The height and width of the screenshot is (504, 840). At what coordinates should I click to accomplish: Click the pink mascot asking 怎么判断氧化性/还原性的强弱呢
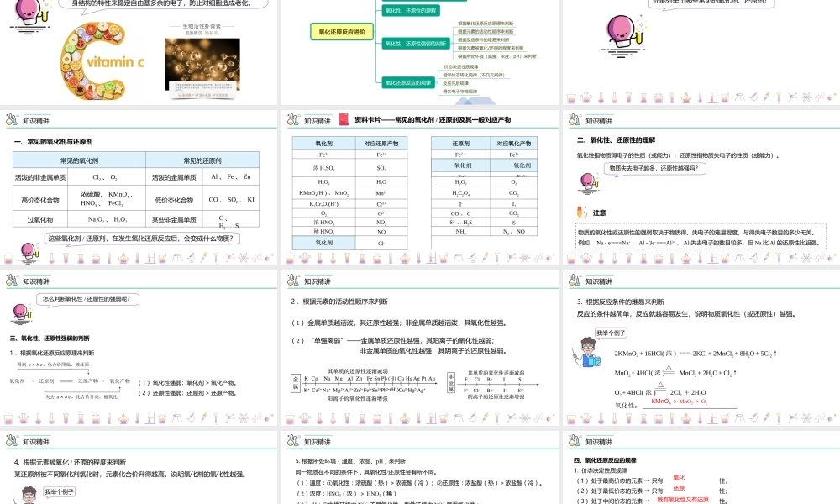(23, 312)
